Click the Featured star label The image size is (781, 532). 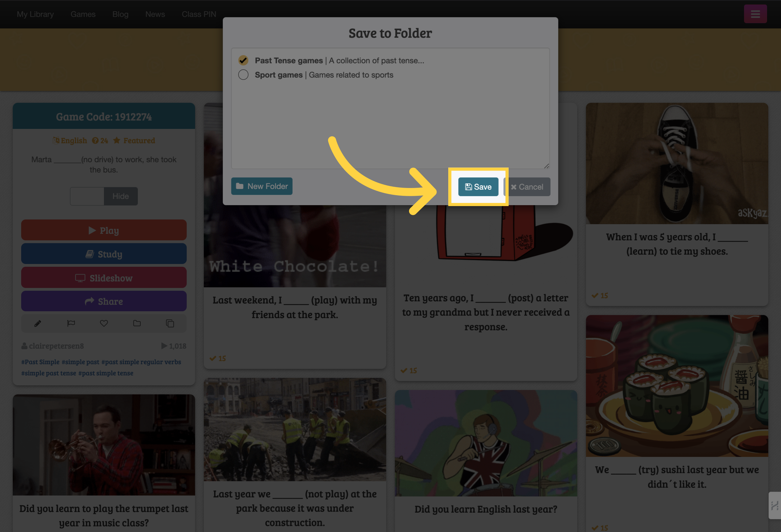134,140
